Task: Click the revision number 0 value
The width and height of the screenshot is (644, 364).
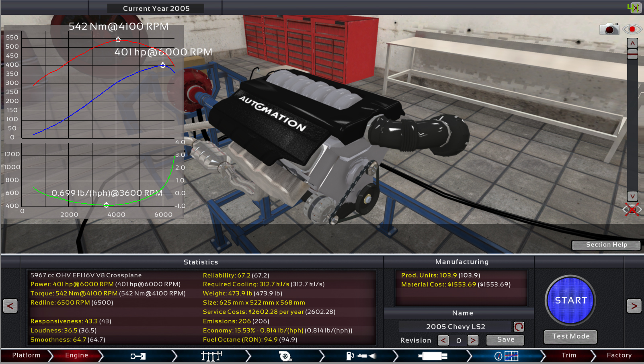Action: tap(458, 341)
